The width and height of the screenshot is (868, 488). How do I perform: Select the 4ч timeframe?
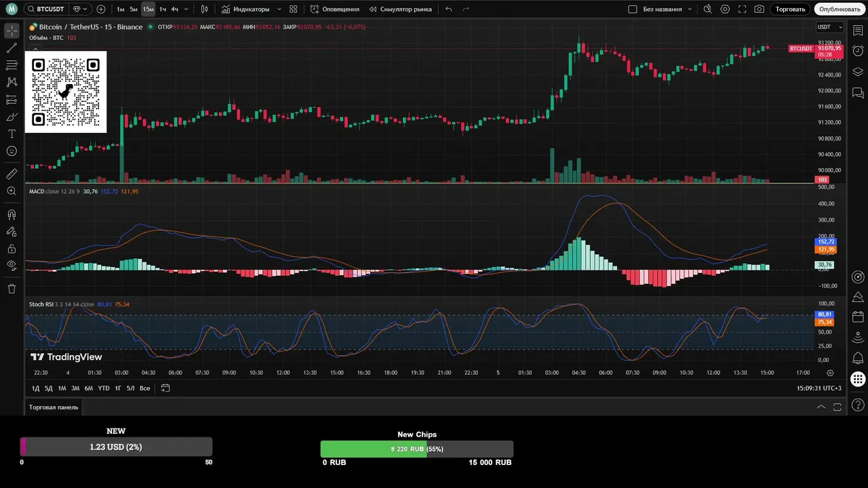174,9
